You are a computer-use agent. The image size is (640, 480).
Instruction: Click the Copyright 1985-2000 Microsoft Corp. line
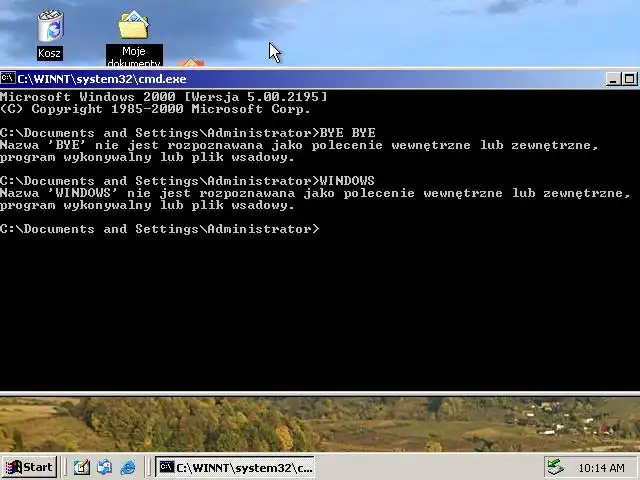point(156,109)
